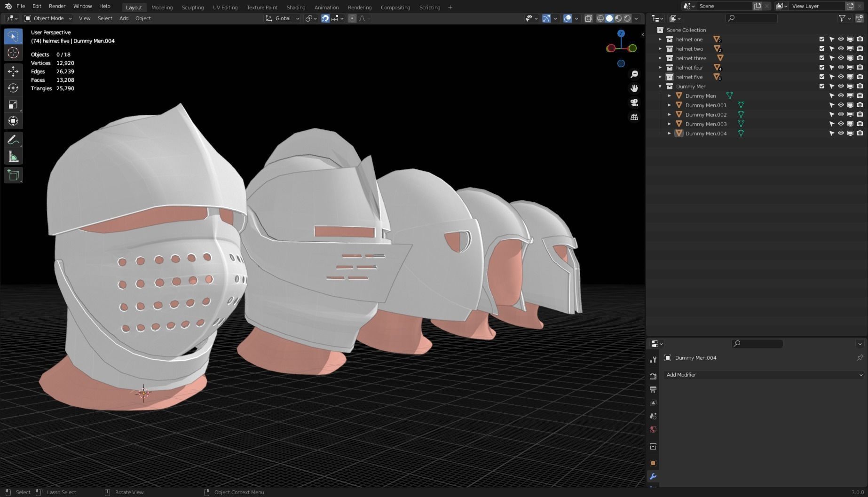The image size is (868, 497).
Task: Pin the Dummy Men.004 properties context
Action: coord(860,358)
